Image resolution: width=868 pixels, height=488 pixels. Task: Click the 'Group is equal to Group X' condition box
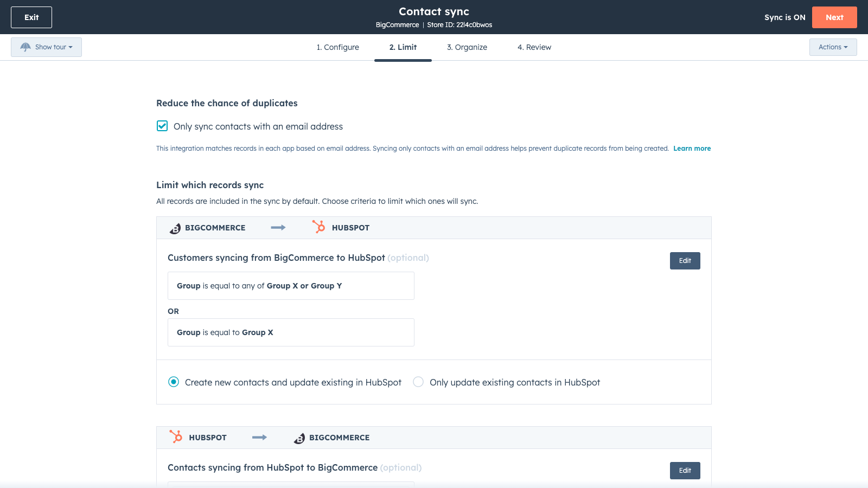pyautogui.click(x=291, y=332)
